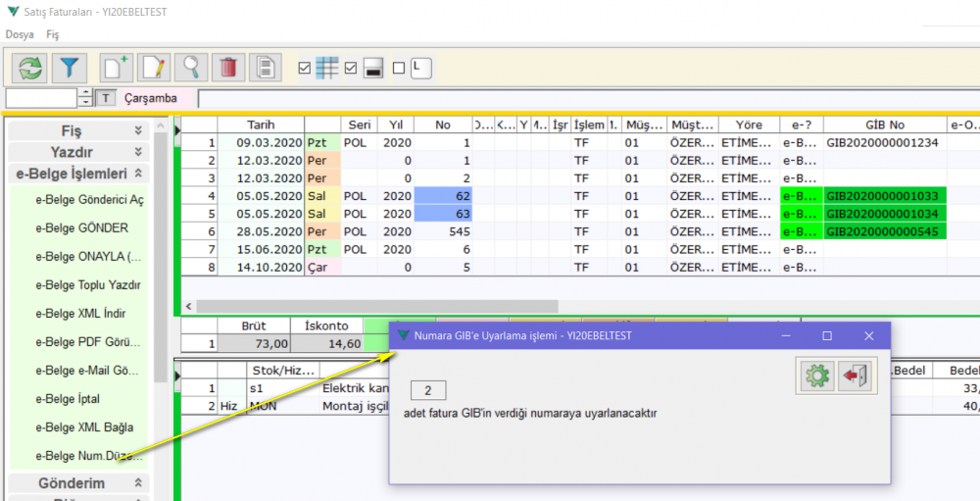Click the copy document icon in the toolbar
The height and width of the screenshot is (501, 980).
coord(265,68)
